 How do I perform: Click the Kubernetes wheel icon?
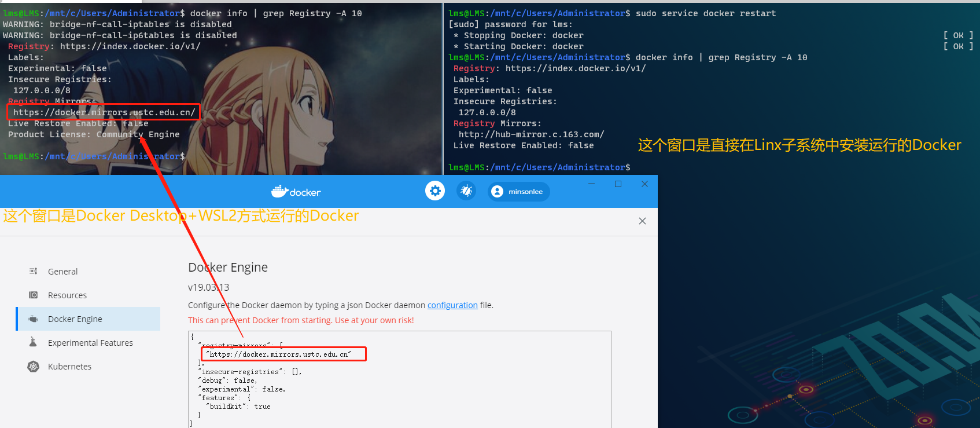34,366
